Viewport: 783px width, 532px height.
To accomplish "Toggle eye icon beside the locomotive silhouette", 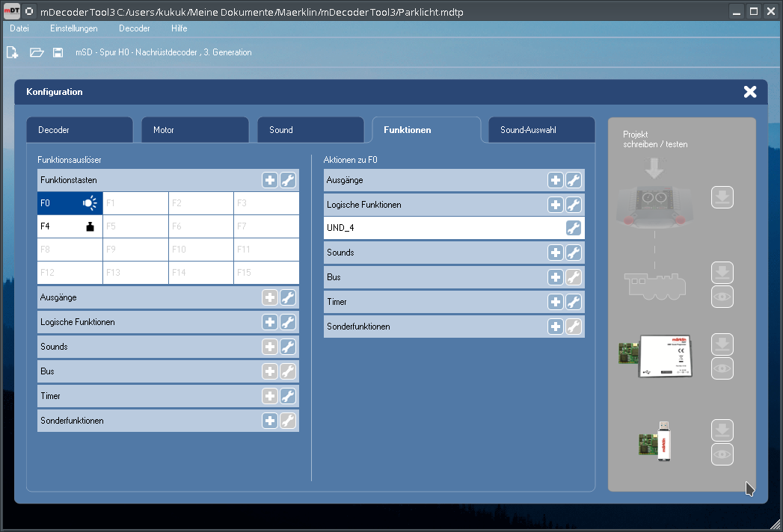I will 722,297.
